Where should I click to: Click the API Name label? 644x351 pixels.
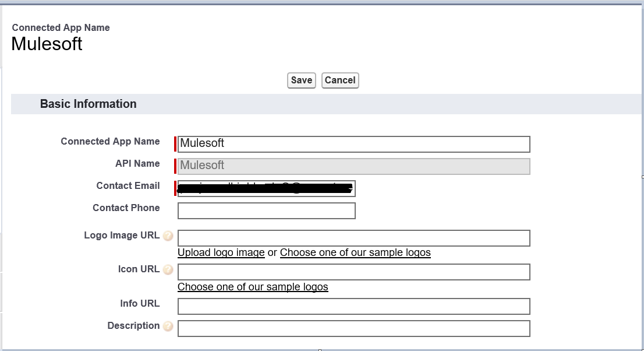[137, 163]
